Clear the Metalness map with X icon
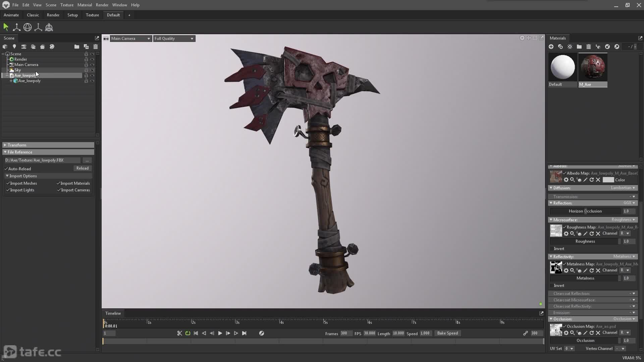 (x=598, y=270)
